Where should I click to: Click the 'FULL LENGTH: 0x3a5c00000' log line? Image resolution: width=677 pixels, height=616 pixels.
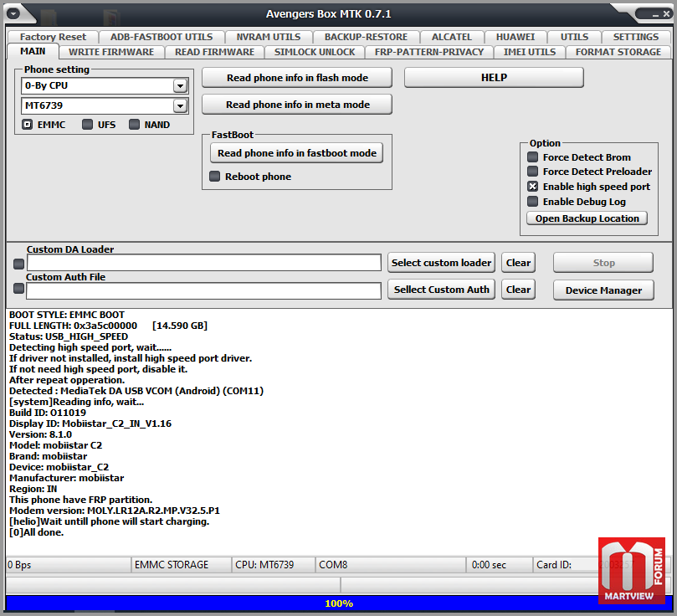(x=108, y=326)
